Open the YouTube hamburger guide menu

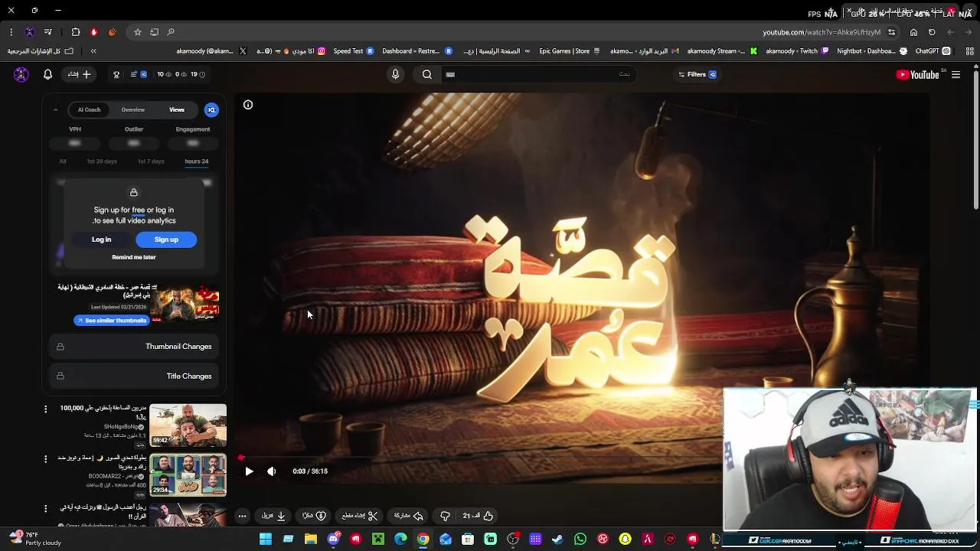(x=955, y=74)
